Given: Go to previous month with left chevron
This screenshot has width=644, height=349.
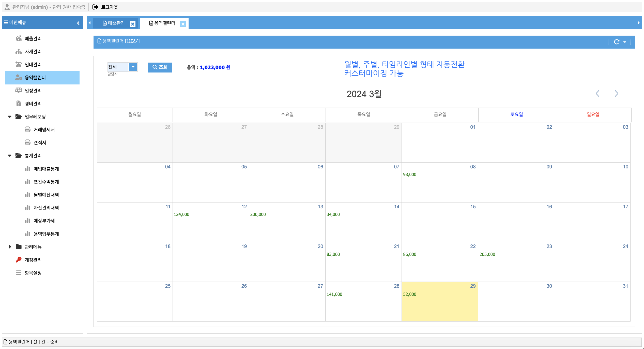Looking at the screenshot, I should pos(597,94).
